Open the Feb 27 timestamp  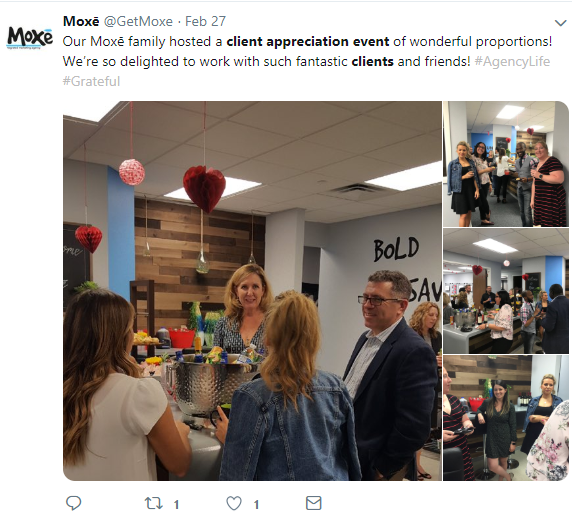click(x=205, y=21)
